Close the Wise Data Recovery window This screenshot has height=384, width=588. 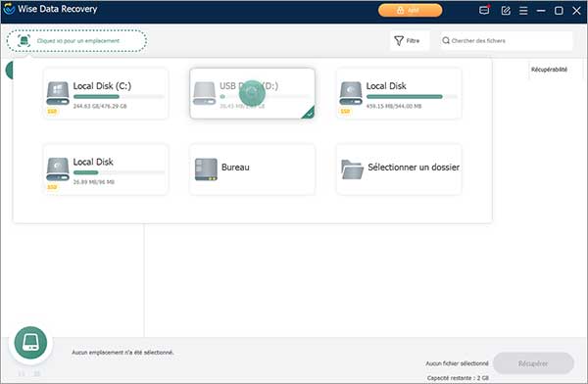(577, 11)
